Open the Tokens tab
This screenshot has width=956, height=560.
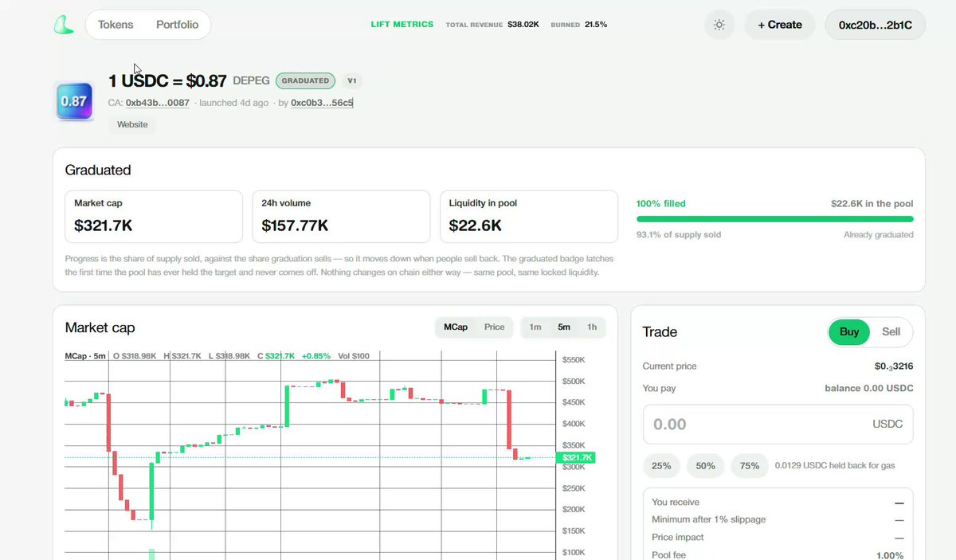tap(116, 25)
